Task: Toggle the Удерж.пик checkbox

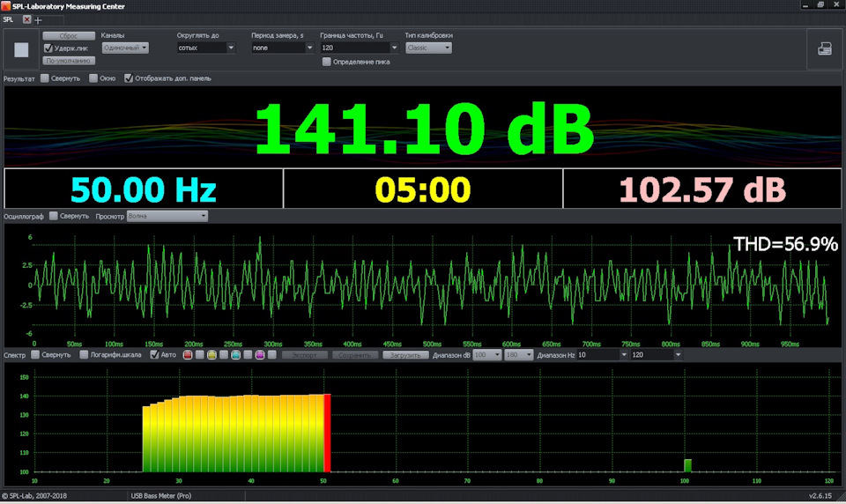Action: [48, 48]
